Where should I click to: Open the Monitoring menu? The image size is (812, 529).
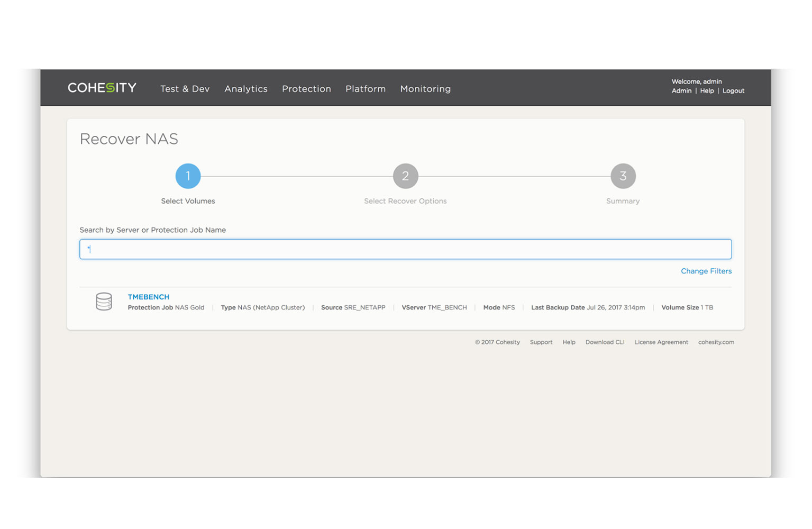425,89
